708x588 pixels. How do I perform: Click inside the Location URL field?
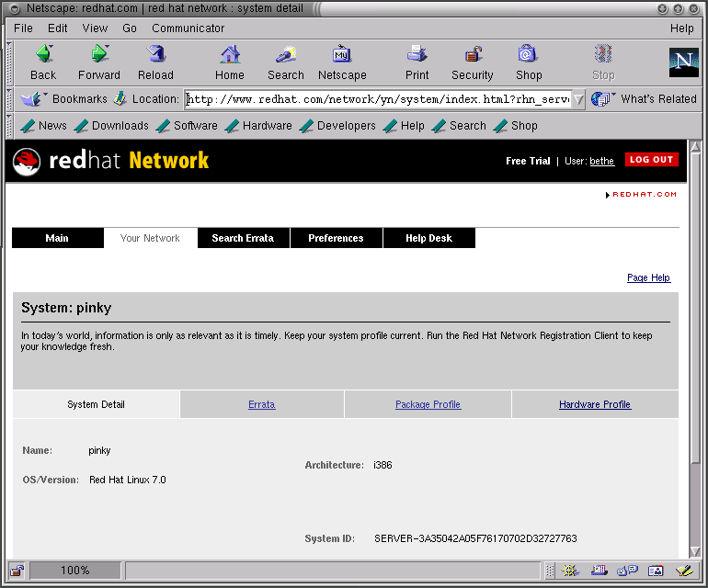pos(377,99)
